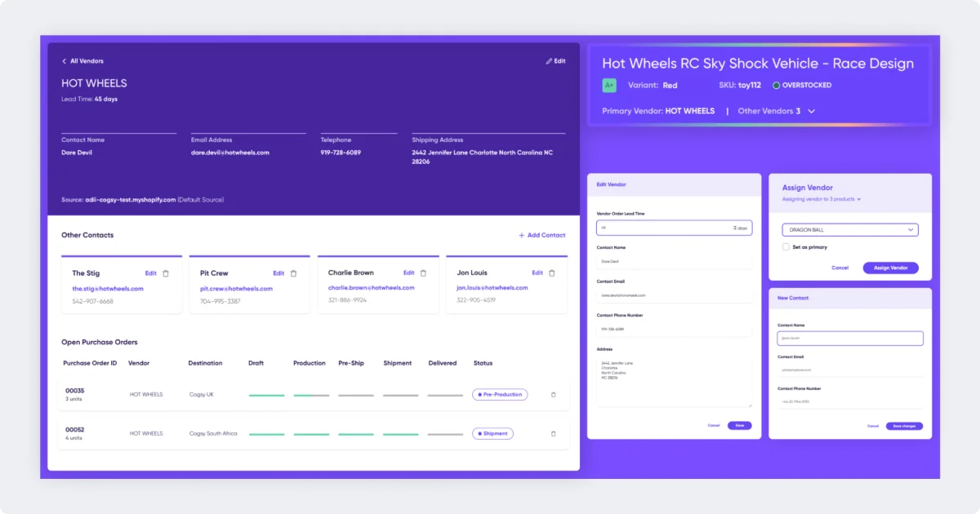Delete Pit Crew contact via trash icon
The image size is (980, 514).
pos(294,273)
